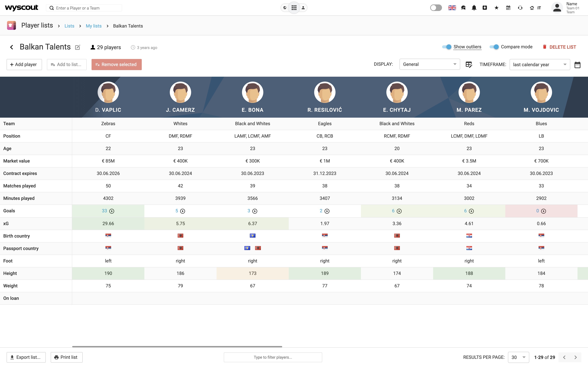588x367 pixels.
Task: Open the downloads icon in the header
Action: pyautogui.click(x=485, y=8)
